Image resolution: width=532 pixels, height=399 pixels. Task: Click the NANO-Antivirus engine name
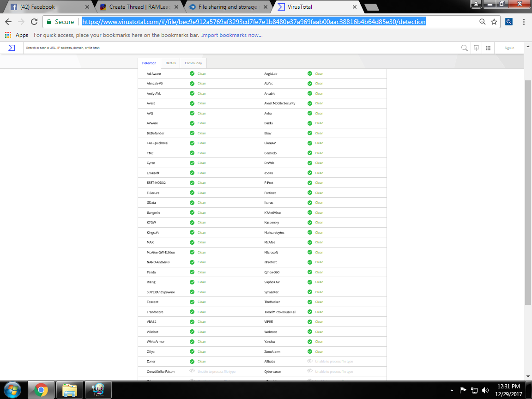click(x=158, y=262)
